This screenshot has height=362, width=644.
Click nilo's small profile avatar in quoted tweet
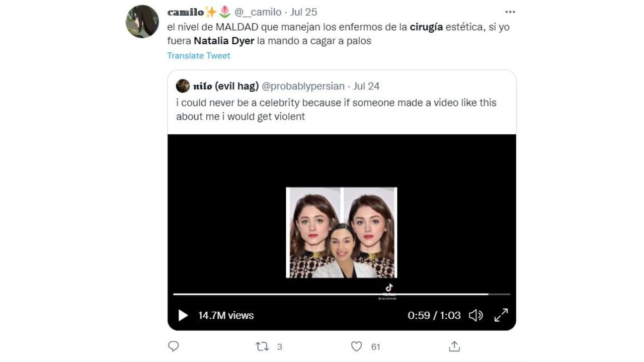(x=183, y=85)
